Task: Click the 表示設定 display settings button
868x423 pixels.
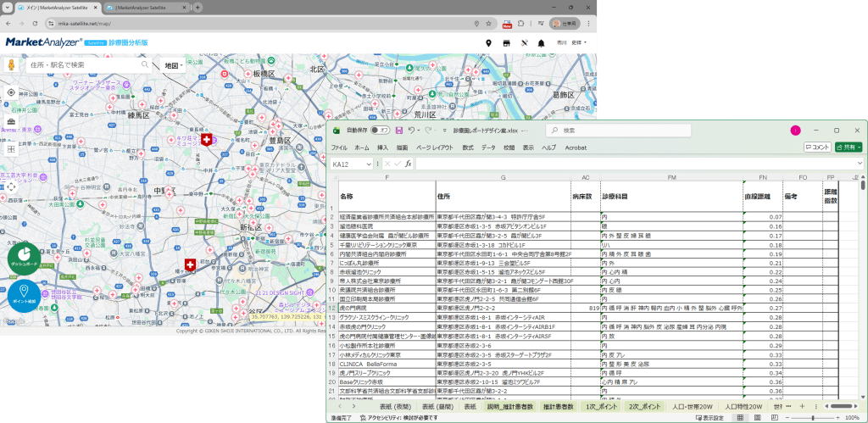Action: tap(709, 417)
